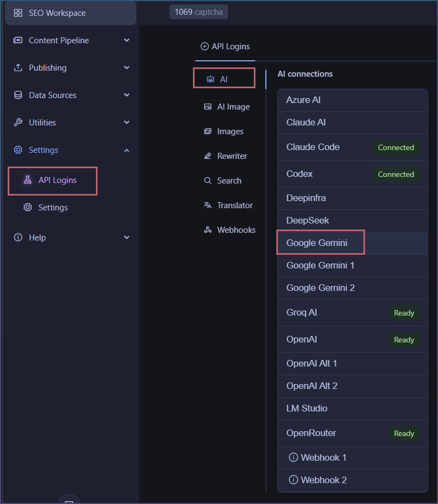Click Connected badge on Claude Code row
The height and width of the screenshot is (504, 438).
coord(396,147)
